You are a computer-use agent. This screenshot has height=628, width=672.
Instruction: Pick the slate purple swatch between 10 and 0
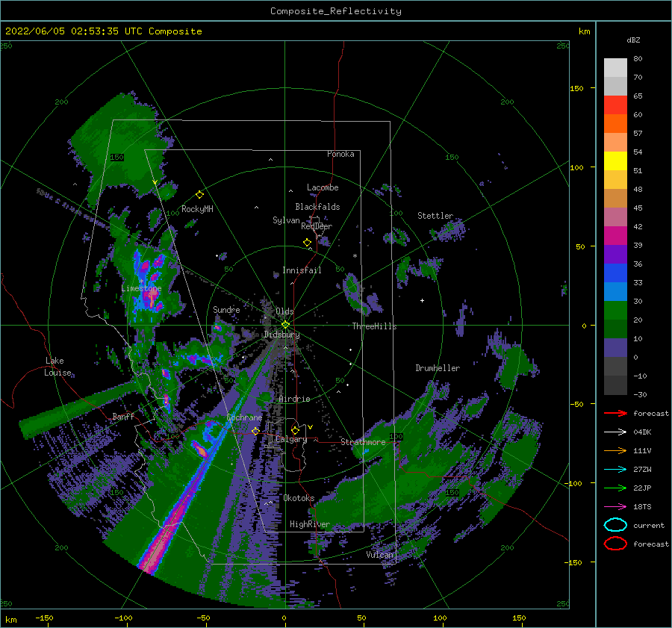[x=615, y=348]
